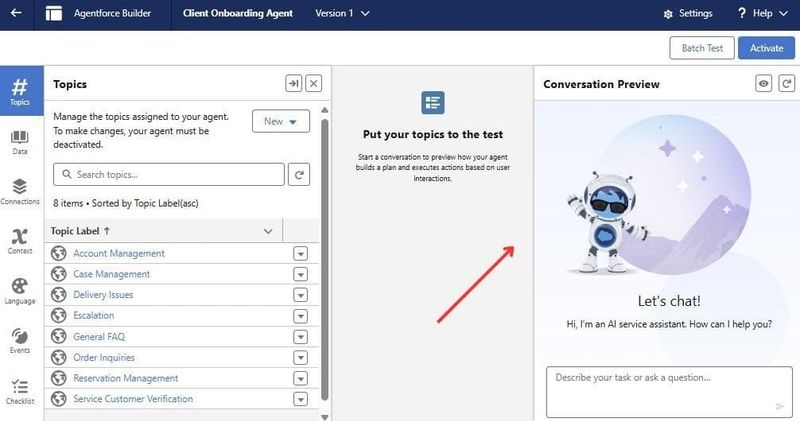The width and height of the screenshot is (800, 421).
Task: Click globe icon beside Reservation Management
Action: [x=59, y=378]
